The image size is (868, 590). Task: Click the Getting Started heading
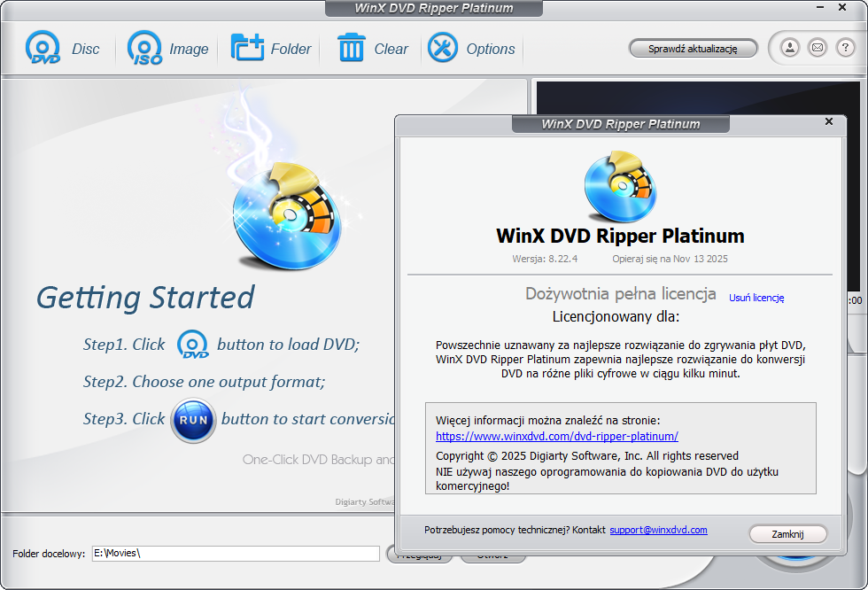pos(145,298)
